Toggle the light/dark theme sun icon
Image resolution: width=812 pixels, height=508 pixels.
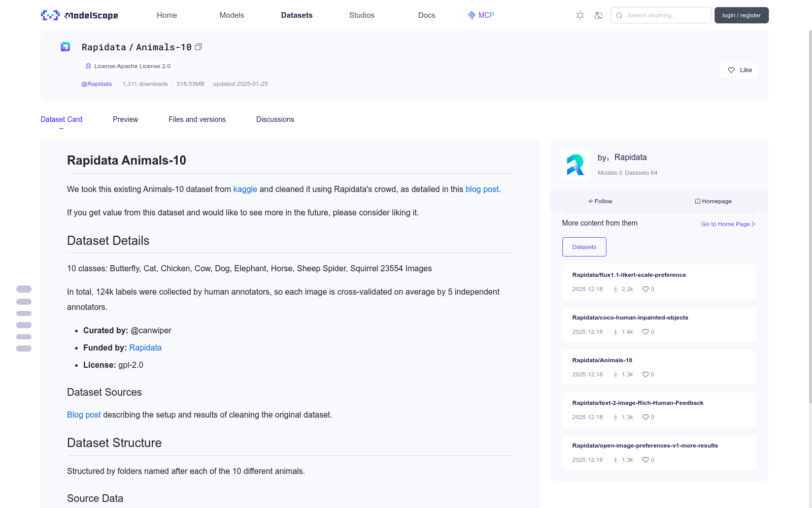(580, 15)
